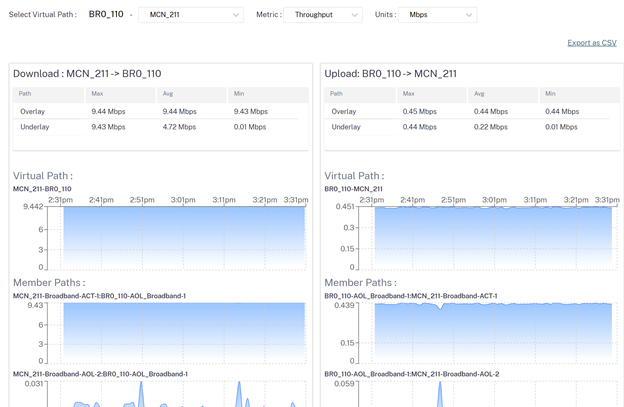This screenshot has width=624, height=407.
Task: Click the Overlay row in Upload table
Action: (x=472, y=111)
